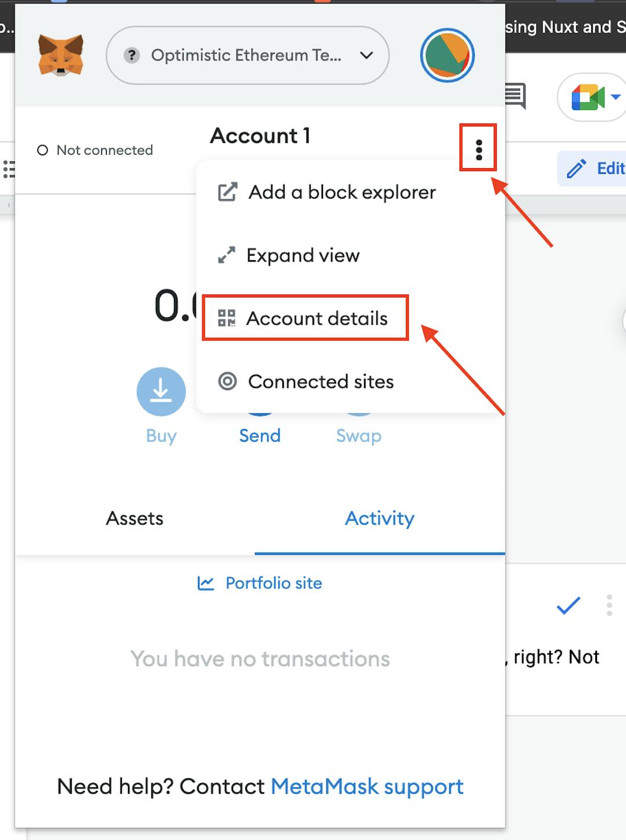Open the three-dot account options menu
The width and height of the screenshot is (626, 840).
click(478, 150)
